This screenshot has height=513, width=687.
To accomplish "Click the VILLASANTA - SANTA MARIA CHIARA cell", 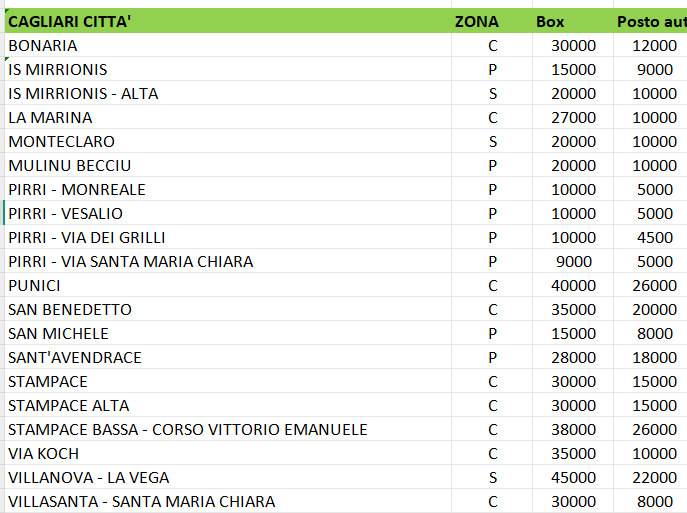I will pos(142,501).
